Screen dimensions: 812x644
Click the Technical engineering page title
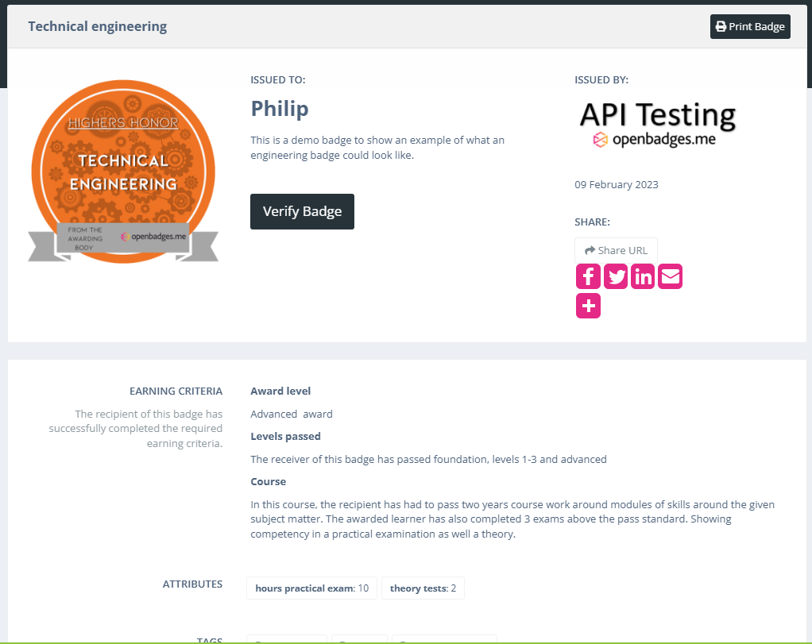98,26
